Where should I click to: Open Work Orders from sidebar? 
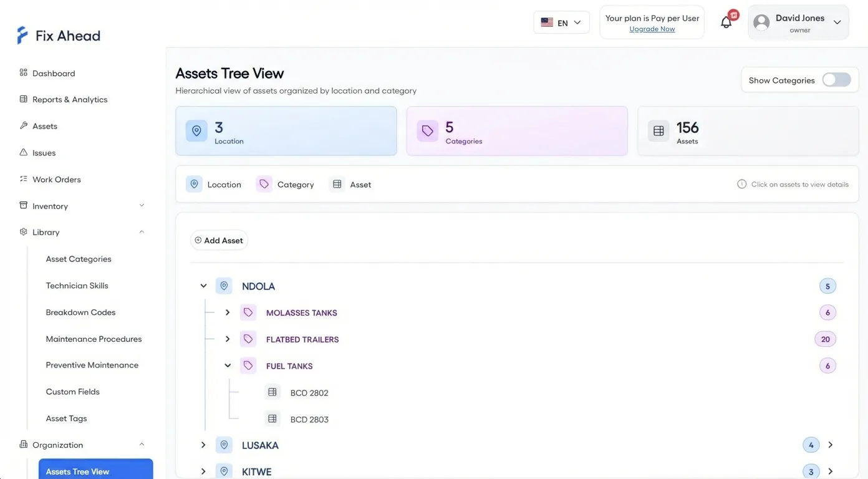tap(57, 180)
